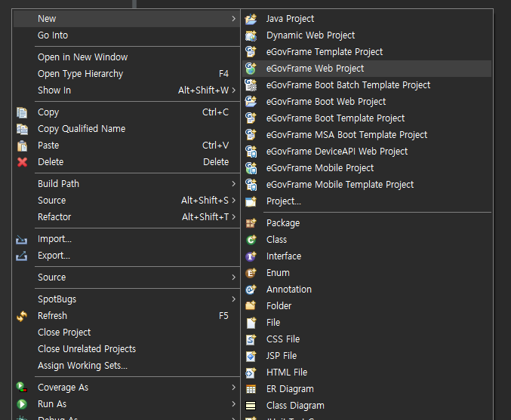The height and width of the screenshot is (420, 511).
Task: Click the Import icon
Action: pos(21,240)
